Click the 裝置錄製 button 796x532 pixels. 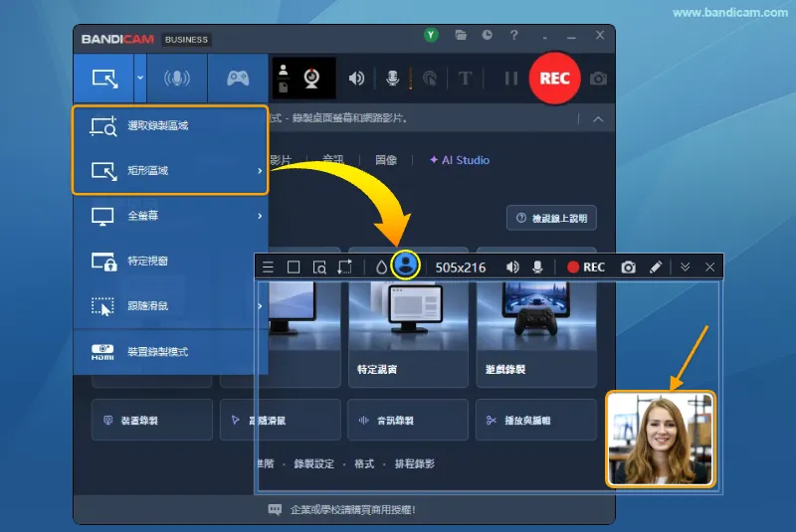(152, 420)
